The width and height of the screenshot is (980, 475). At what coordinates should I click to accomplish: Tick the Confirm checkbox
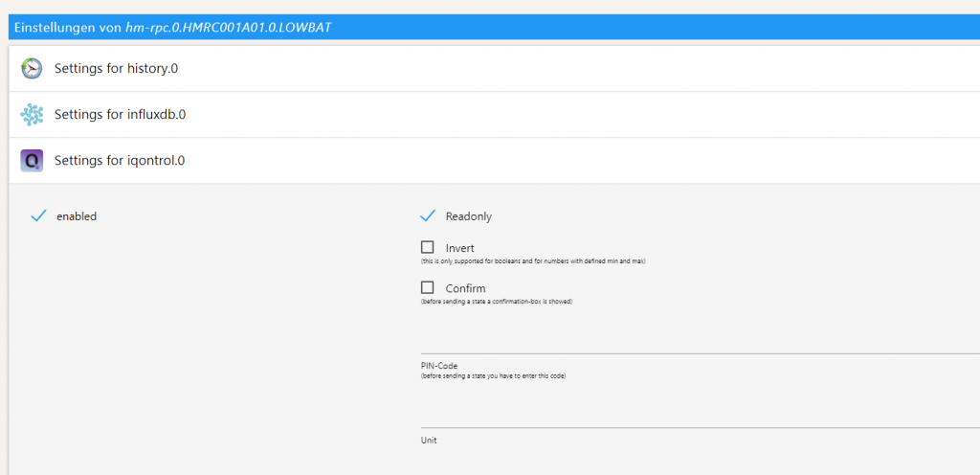coord(428,287)
